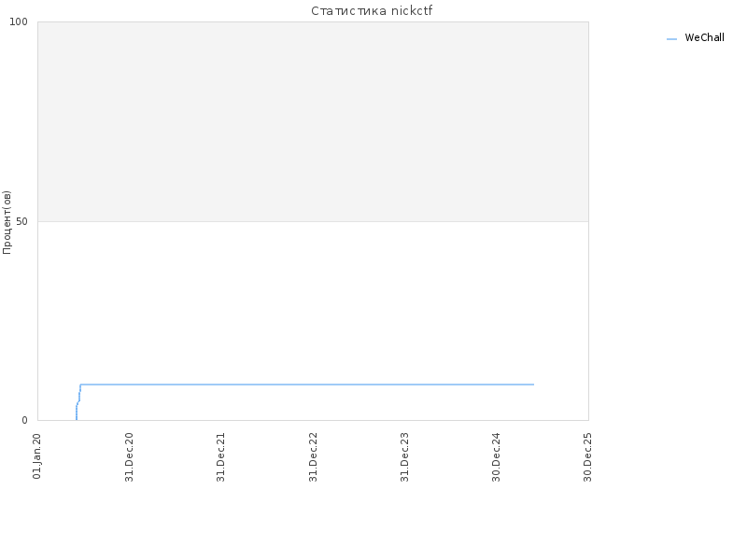Image resolution: width=747 pixels, height=560 pixels.
Task: Click the 31.Dec.23 date label
Action: coord(404,457)
